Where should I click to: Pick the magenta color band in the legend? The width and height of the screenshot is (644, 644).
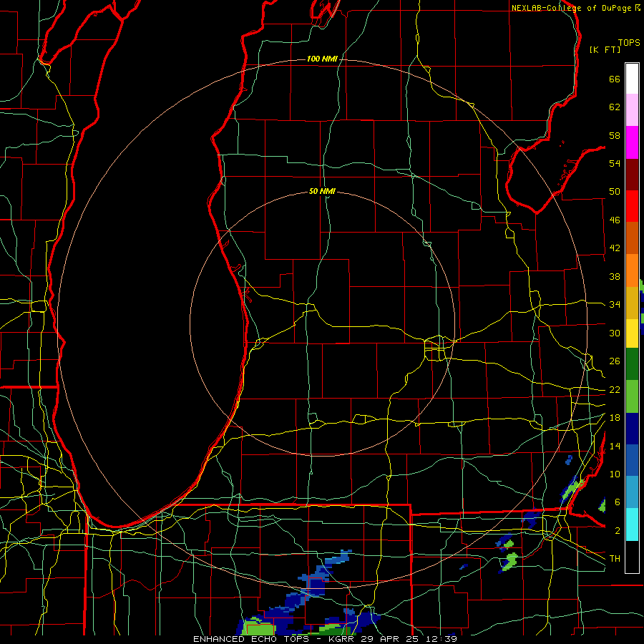pos(632,142)
